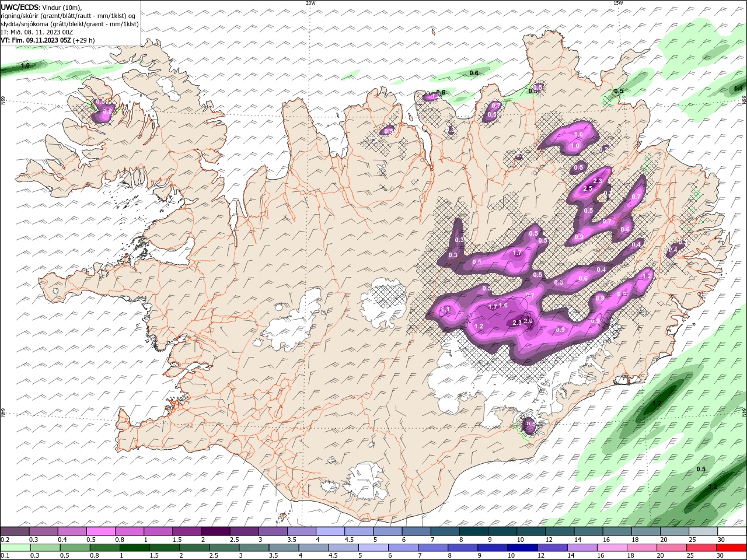Viewport: 747px width, 560px height.
Task: Pick upper-row swatch between 20 and 25
Action: [x=674, y=531]
